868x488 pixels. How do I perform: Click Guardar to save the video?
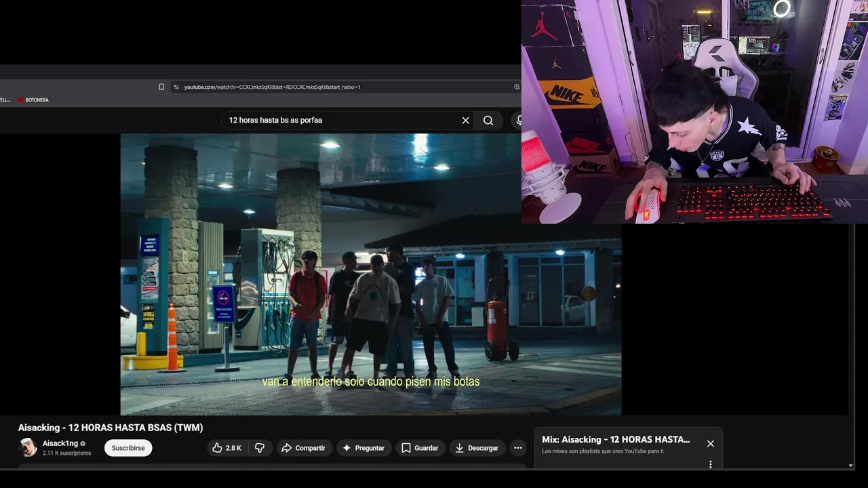point(420,448)
